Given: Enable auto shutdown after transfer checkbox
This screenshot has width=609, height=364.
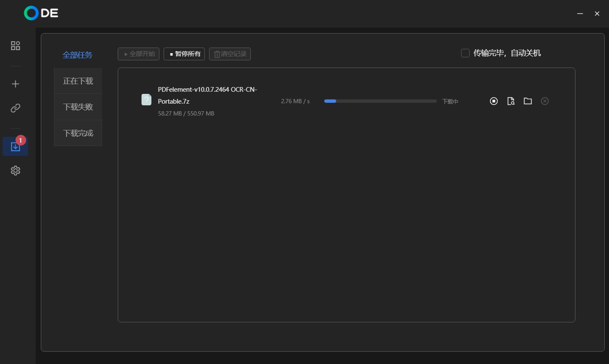Looking at the screenshot, I should click(465, 53).
